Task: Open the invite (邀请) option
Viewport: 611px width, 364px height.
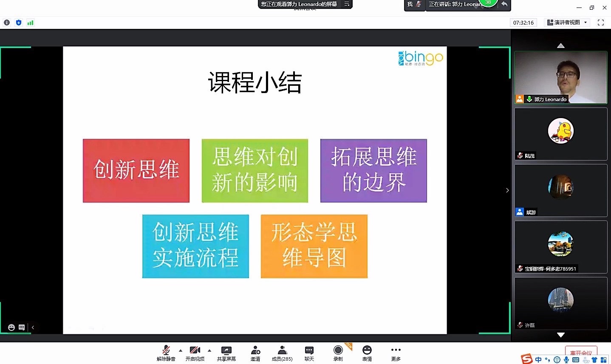Action: [255, 352]
